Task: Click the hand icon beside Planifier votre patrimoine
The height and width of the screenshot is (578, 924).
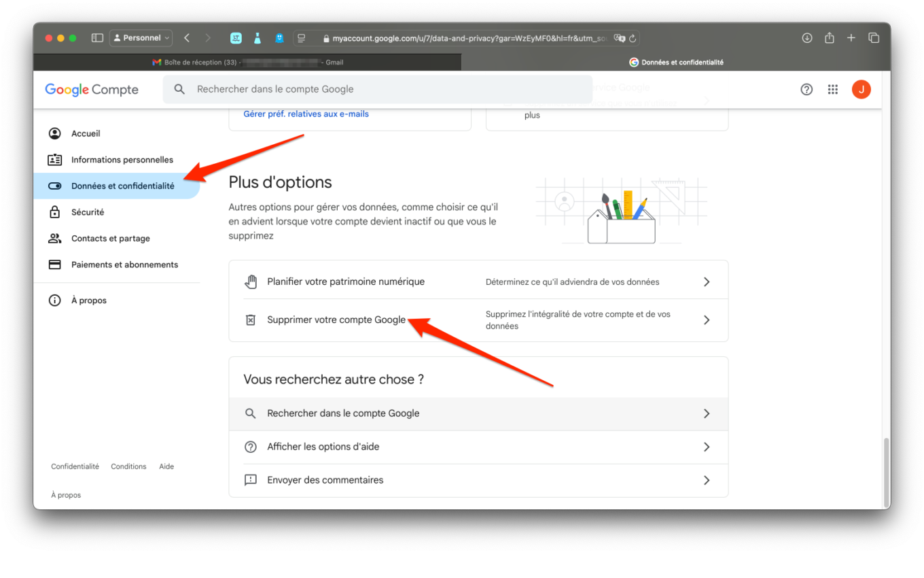Action: [251, 282]
